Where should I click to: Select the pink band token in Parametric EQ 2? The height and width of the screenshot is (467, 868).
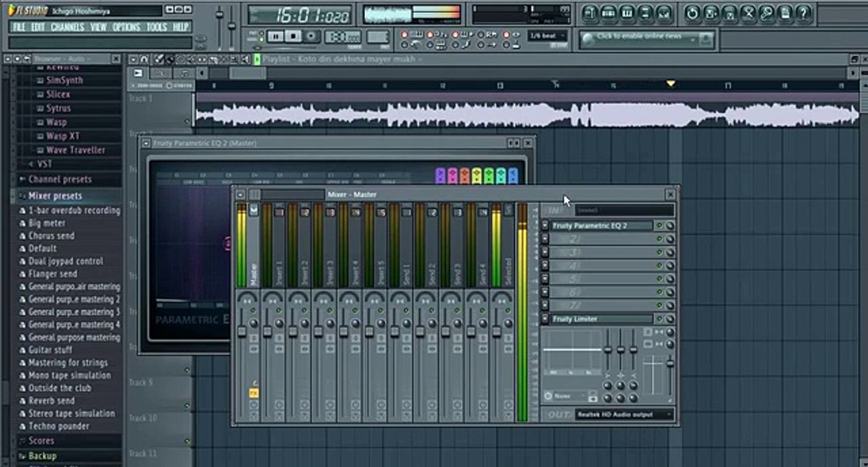coord(452,175)
